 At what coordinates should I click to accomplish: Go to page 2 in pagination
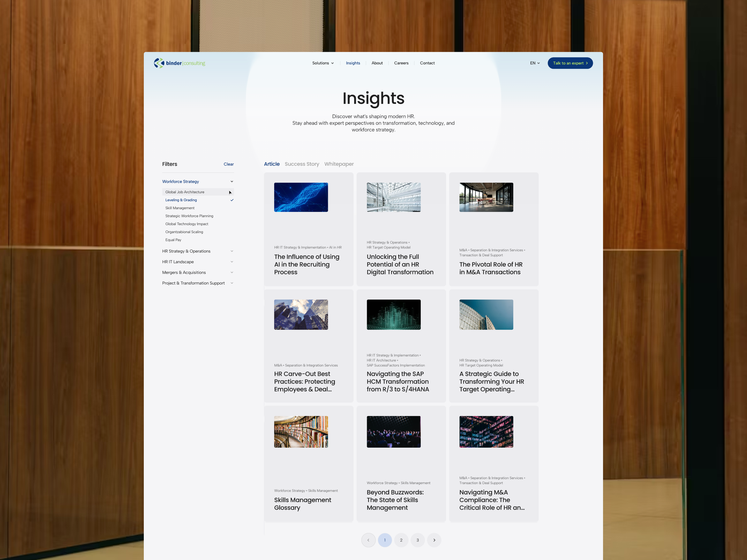(401, 540)
